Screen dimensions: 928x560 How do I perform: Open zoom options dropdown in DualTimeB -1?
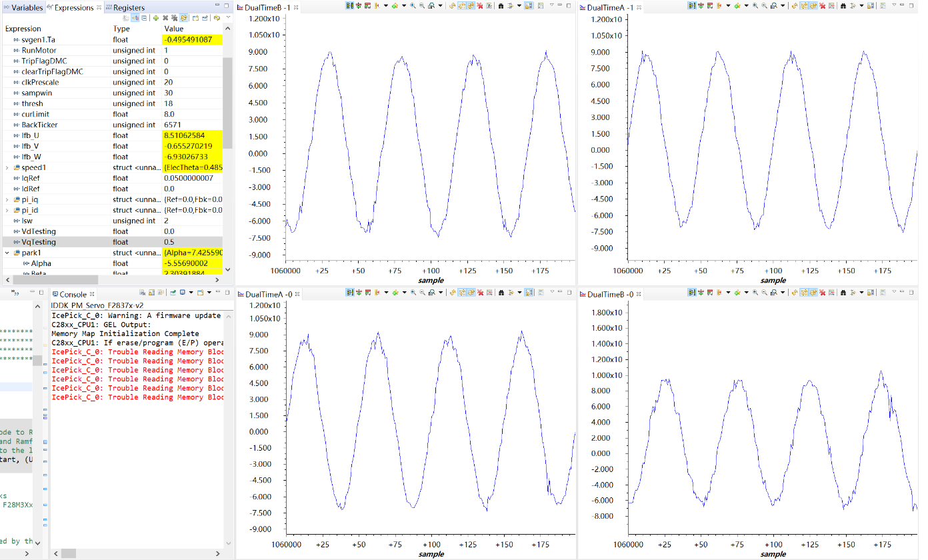tap(441, 6)
